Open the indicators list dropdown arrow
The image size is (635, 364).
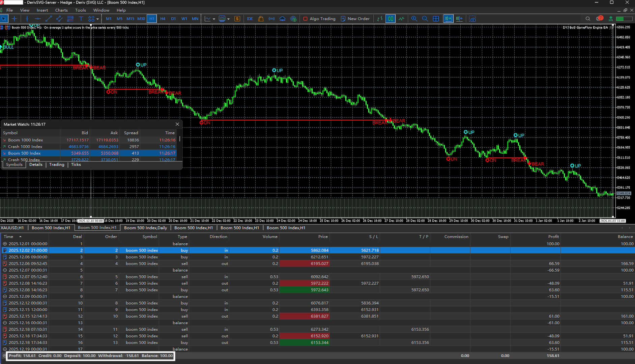(x=214, y=19)
